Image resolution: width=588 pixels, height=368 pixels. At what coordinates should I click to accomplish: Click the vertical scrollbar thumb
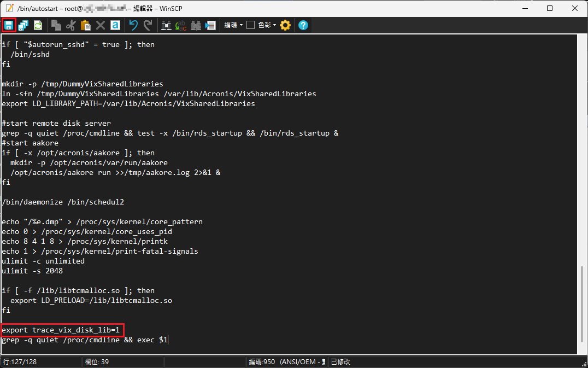point(582,305)
